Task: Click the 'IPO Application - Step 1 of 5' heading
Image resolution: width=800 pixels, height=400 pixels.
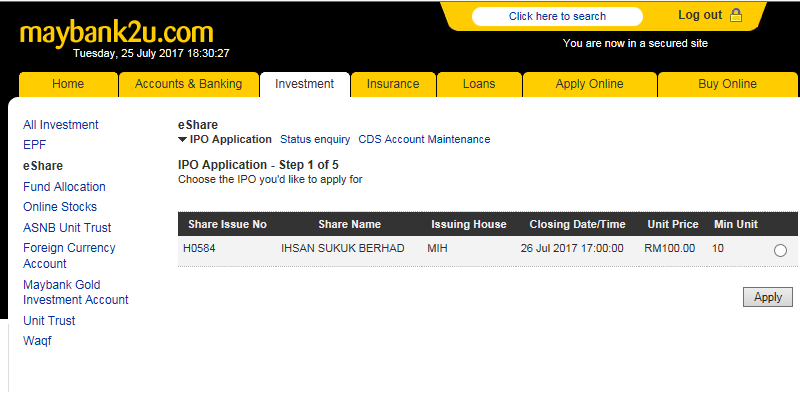Action: [x=258, y=165]
